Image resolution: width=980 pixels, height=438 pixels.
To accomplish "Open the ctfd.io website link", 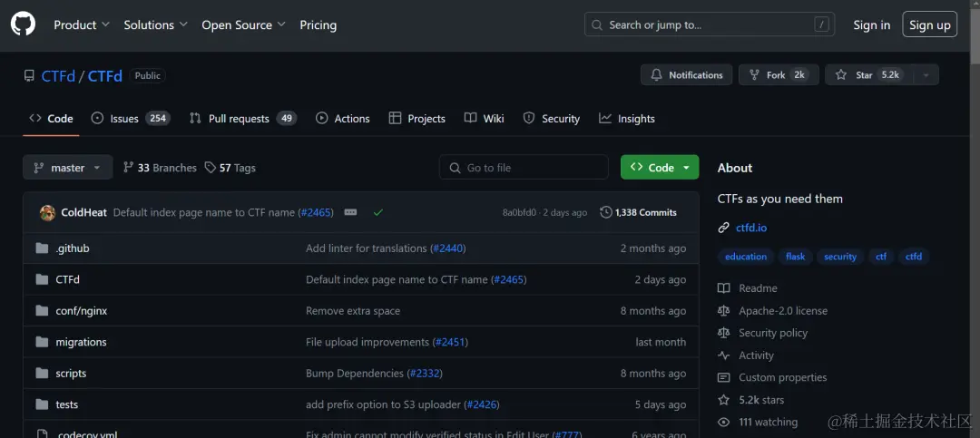I will coord(750,228).
